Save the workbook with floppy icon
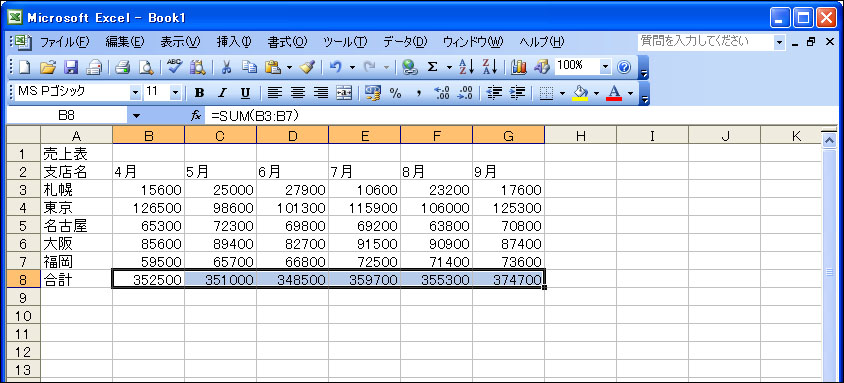 (x=71, y=67)
